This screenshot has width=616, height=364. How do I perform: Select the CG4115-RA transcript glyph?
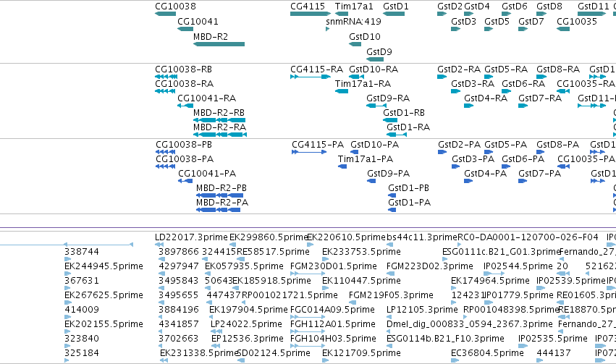(311, 77)
